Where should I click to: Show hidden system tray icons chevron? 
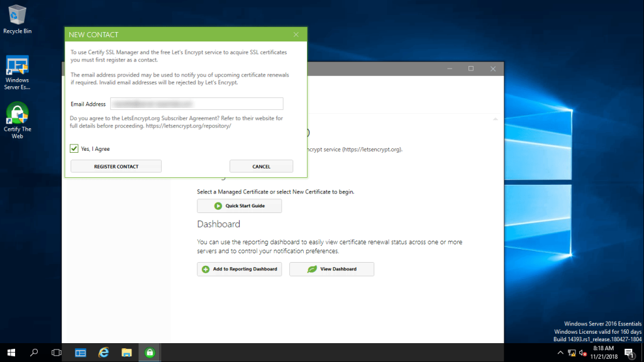(560, 353)
